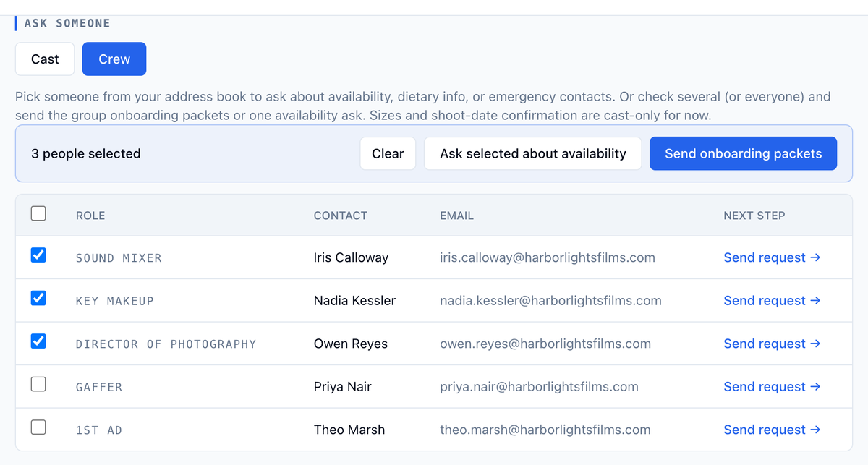The height and width of the screenshot is (465, 868).
Task: Clear the current selection
Action: click(388, 153)
